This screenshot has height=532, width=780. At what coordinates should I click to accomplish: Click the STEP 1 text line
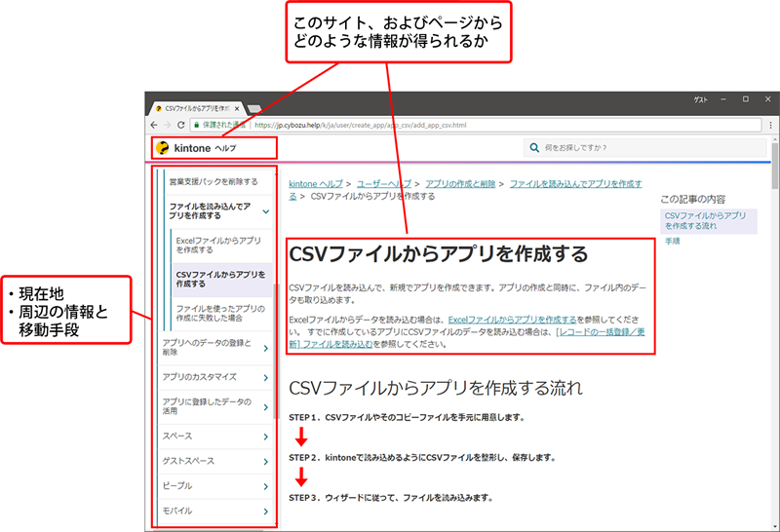click(x=407, y=418)
